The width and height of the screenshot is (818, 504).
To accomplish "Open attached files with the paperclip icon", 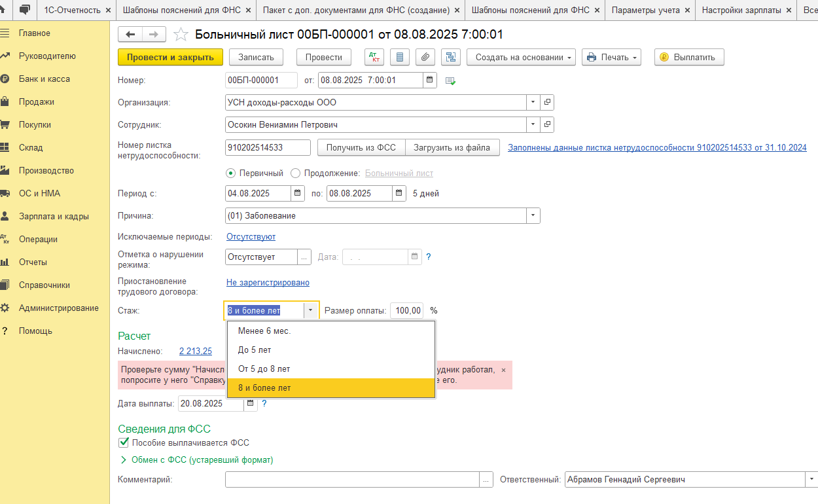I will coord(425,57).
